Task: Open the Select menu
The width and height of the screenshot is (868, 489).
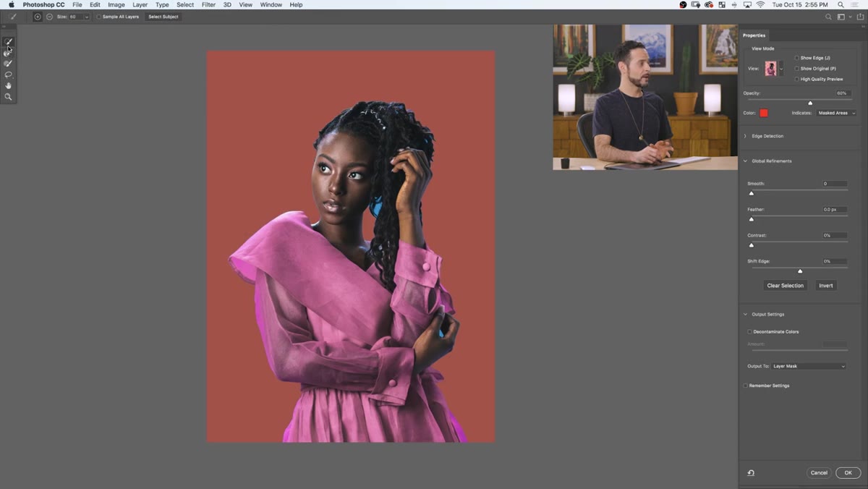Action: pyautogui.click(x=185, y=4)
